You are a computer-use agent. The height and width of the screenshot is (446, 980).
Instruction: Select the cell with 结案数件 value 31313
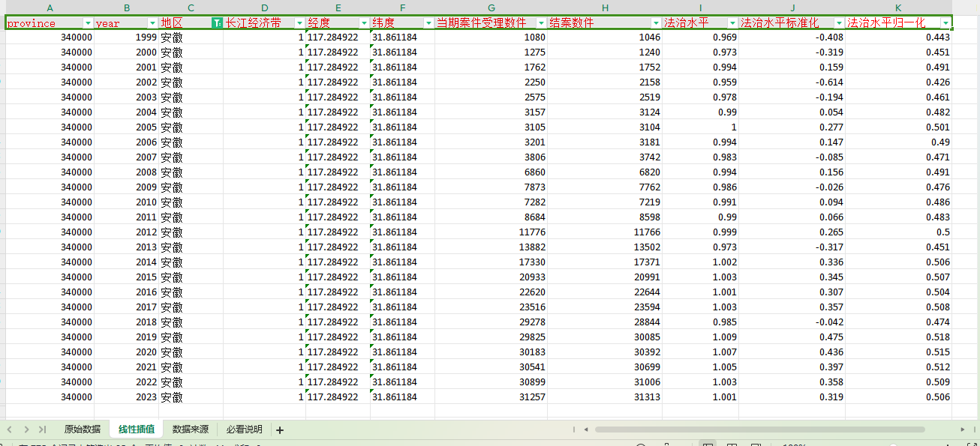605,397
